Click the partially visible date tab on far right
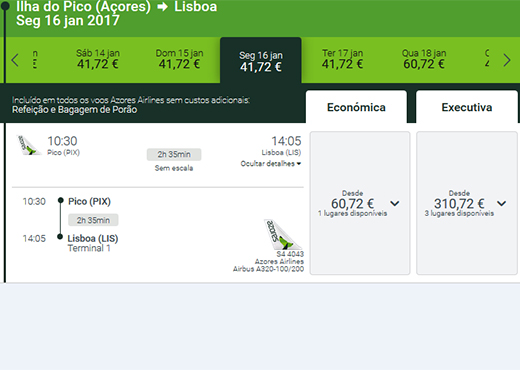The image size is (520, 370). 487,59
